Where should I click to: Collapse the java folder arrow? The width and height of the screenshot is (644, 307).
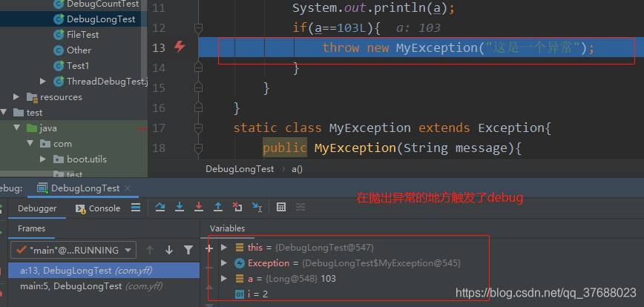coord(17,128)
